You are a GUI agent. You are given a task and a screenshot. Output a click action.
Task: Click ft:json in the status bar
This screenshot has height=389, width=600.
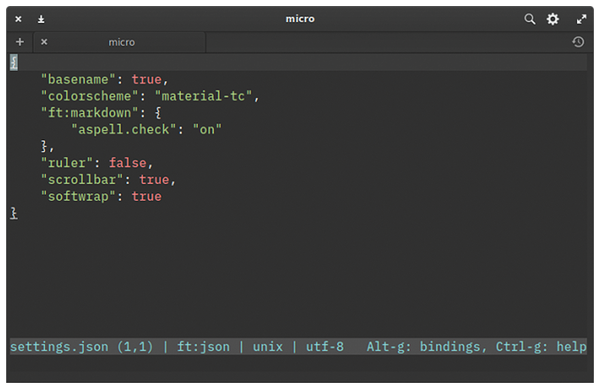click(203, 347)
